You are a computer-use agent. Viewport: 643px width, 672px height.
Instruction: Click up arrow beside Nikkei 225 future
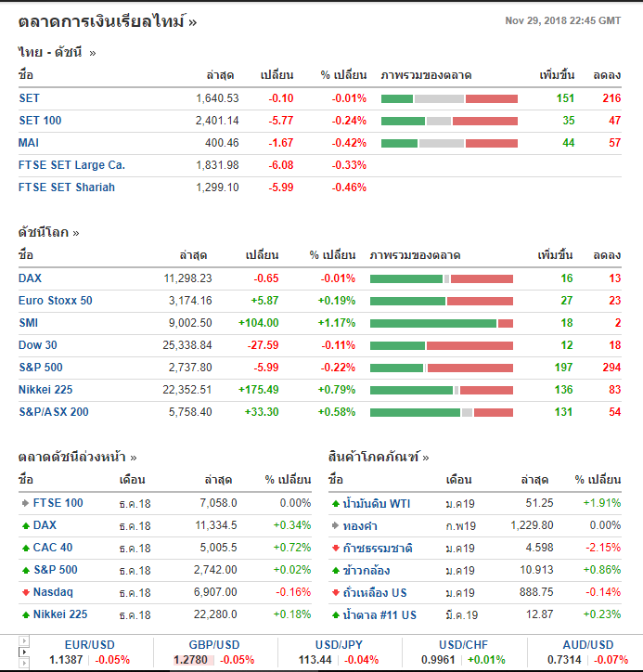coord(26,614)
